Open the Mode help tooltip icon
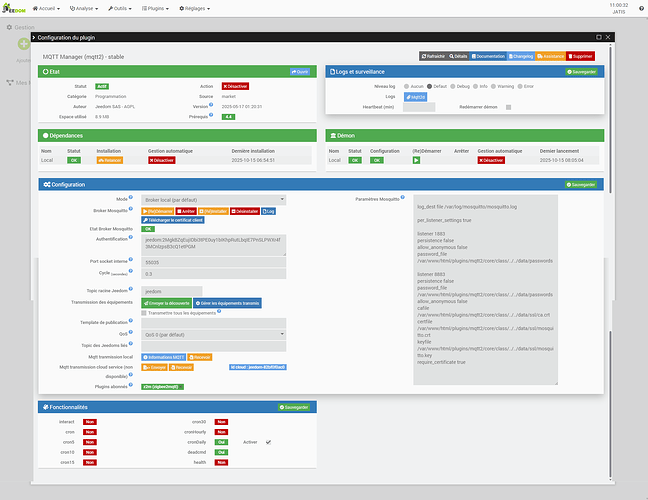 tap(131, 198)
